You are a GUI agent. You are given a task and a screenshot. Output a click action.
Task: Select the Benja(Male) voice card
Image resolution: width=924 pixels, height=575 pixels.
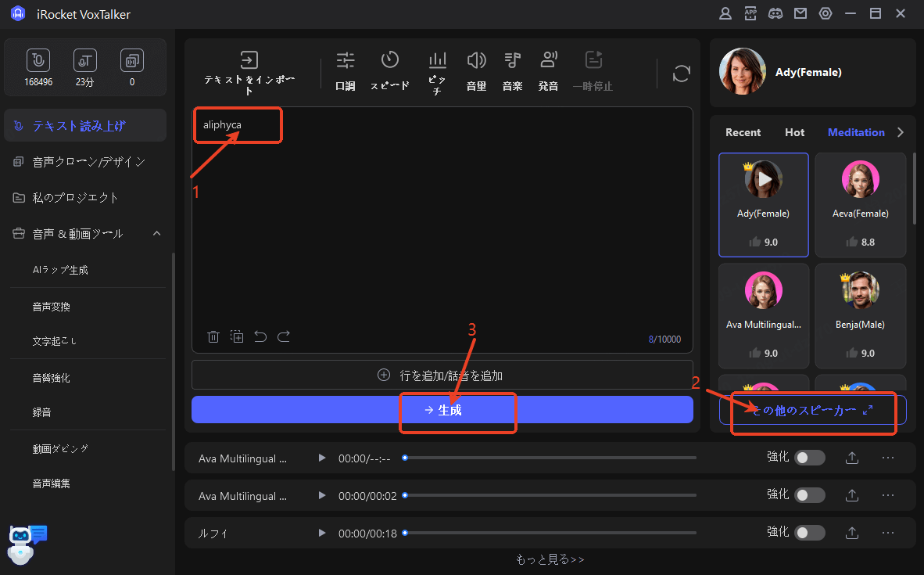pos(860,315)
